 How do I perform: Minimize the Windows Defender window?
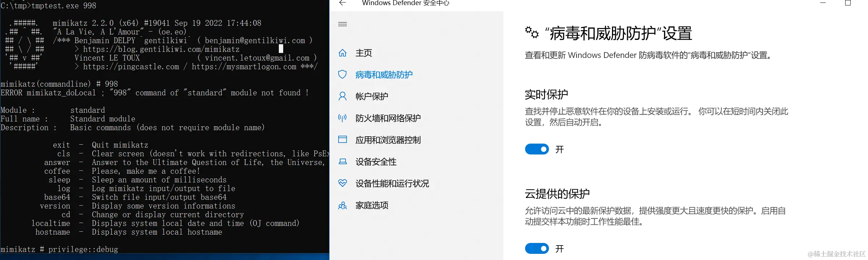tap(823, 3)
